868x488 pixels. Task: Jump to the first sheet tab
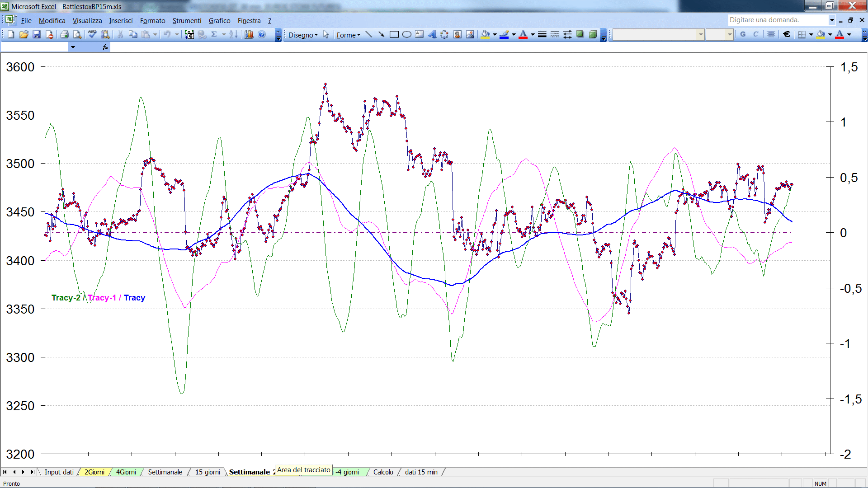[5, 472]
